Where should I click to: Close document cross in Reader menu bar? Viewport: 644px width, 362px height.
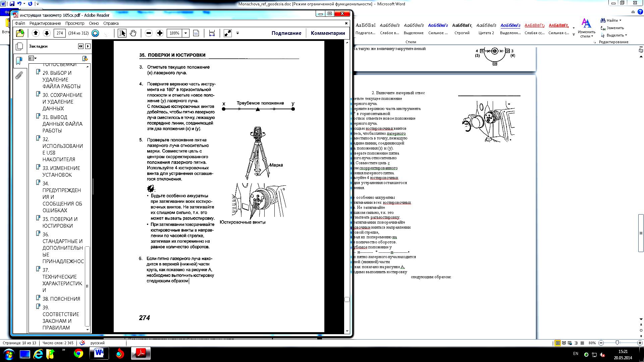346,23
